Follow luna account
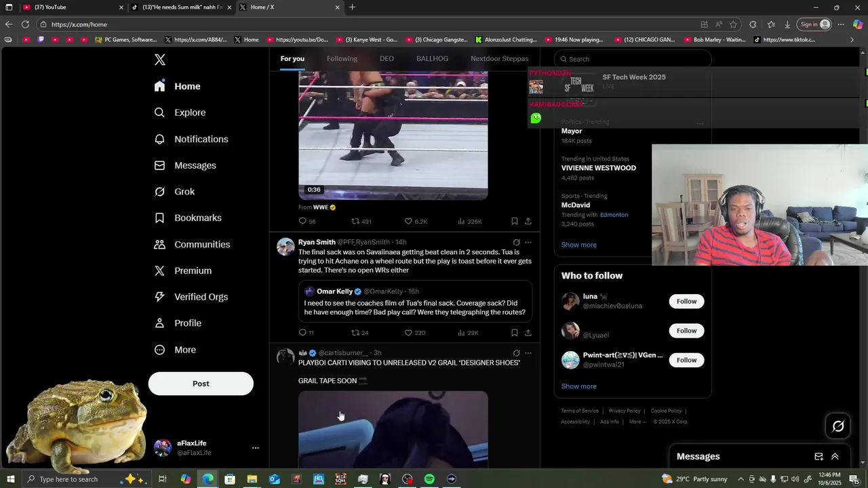Screen dimensions: 868x488 (686, 302)
